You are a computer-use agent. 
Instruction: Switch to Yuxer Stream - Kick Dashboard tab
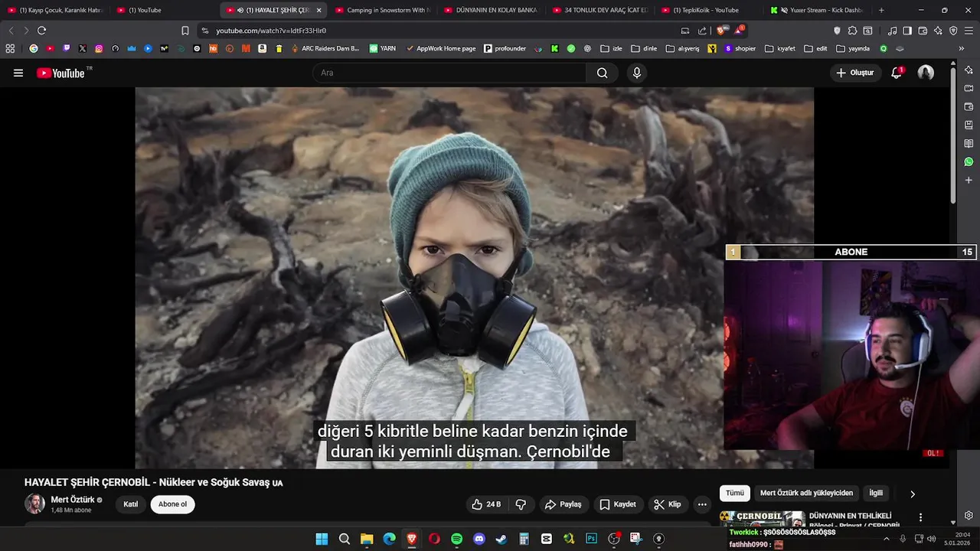click(818, 10)
